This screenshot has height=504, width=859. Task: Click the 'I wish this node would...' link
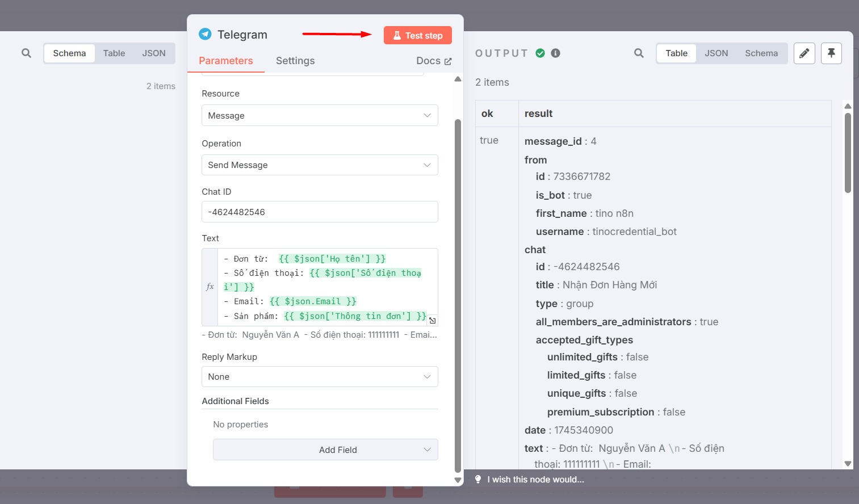click(535, 480)
